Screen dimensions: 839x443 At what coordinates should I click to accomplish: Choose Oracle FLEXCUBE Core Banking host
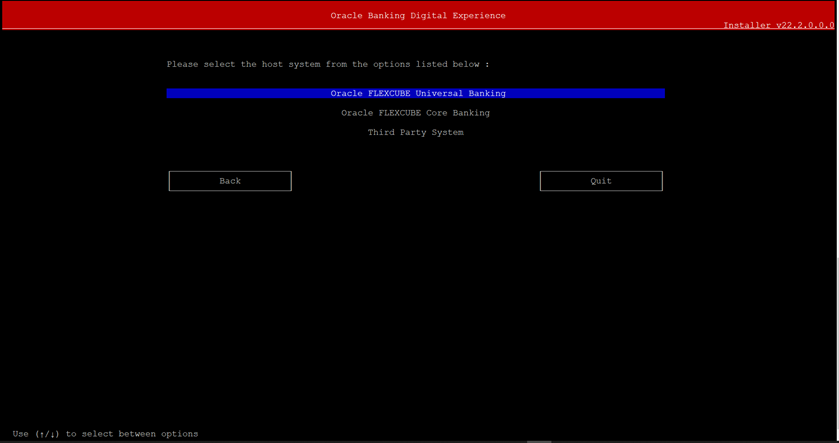(415, 113)
